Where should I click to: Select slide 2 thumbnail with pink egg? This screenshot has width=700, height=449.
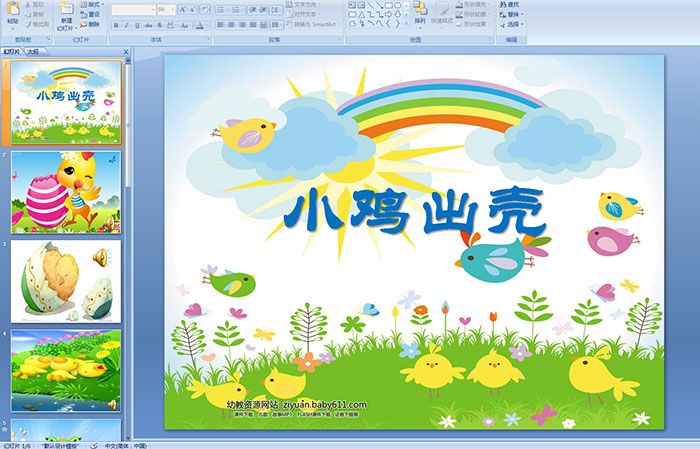(x=66, y=192)
